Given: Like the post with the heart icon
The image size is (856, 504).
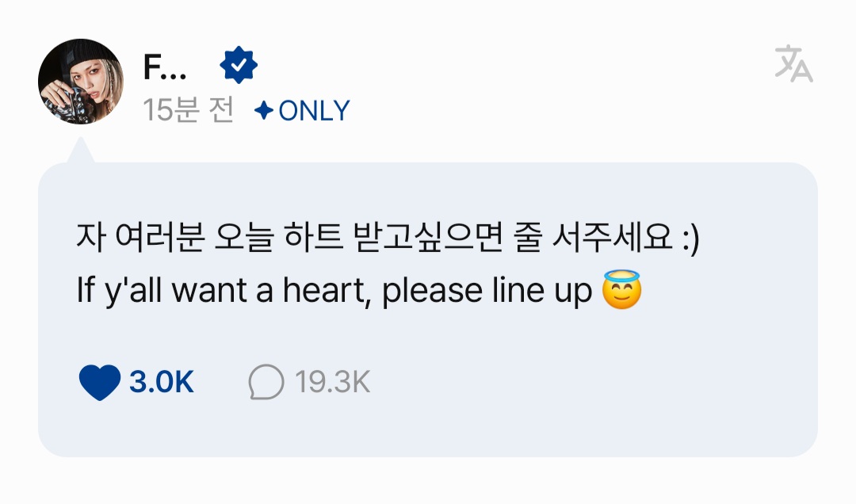Looking at the screenshot, I should click(x=99, y=382).
